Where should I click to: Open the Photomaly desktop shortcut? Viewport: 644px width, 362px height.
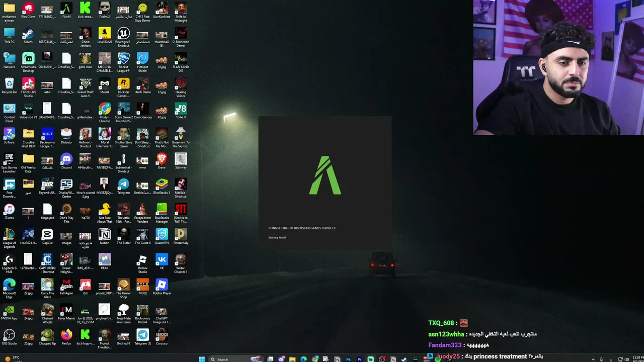[181, 237]
